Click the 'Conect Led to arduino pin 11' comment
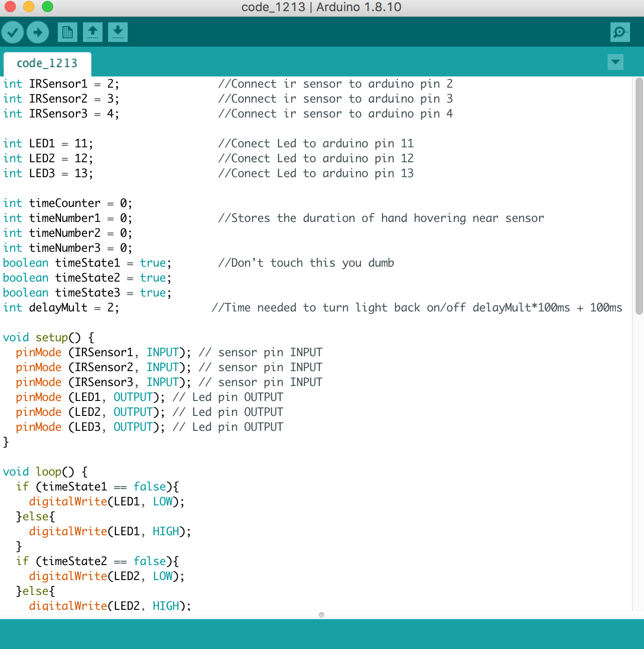The height and width of the screenshot is (649, 644). coord(316,144)
